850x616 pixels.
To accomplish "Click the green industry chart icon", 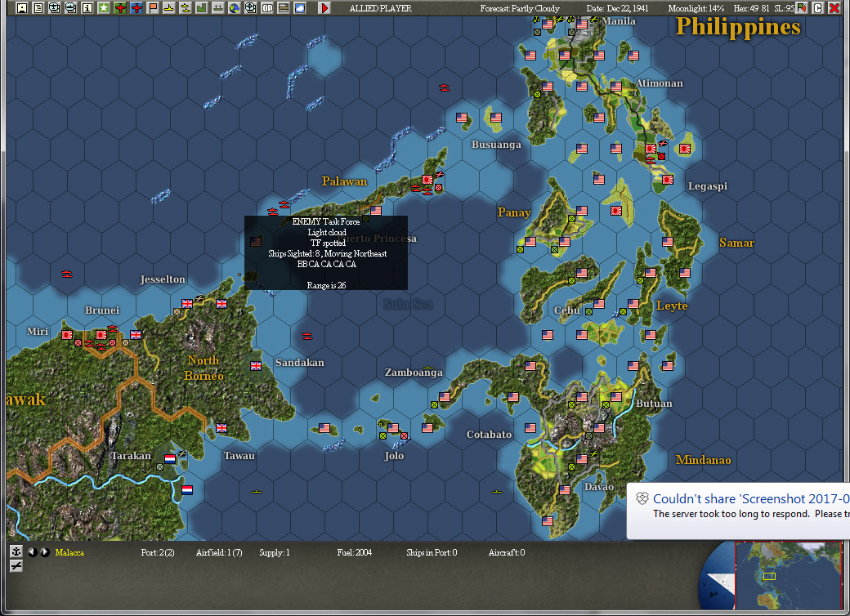I will click(x=201, y=7).
